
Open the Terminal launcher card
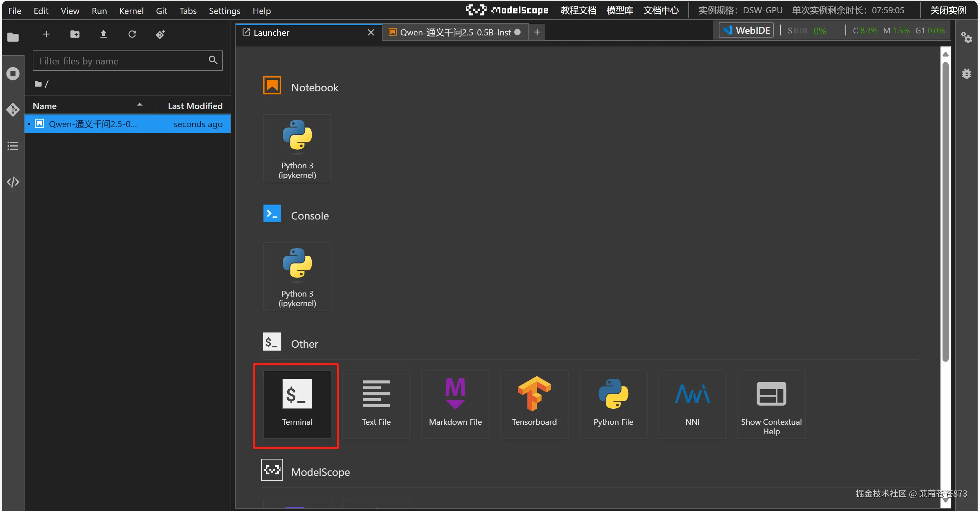297,404
